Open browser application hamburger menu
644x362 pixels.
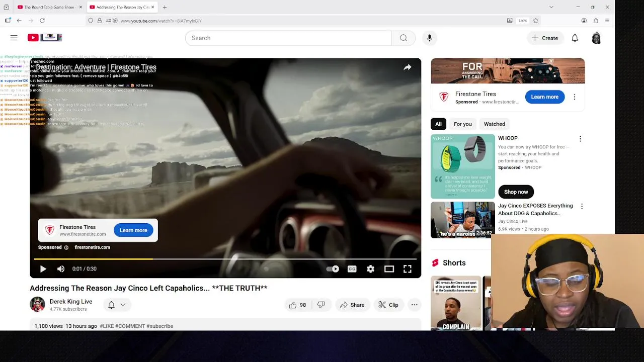point(607,21)
